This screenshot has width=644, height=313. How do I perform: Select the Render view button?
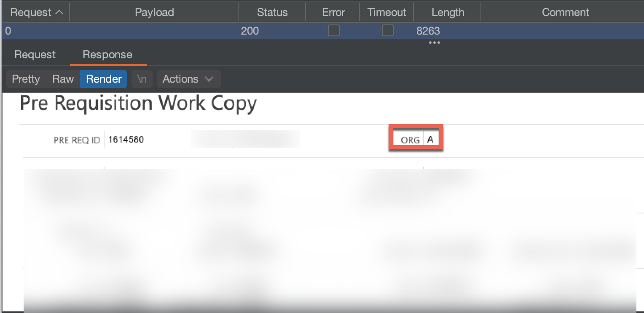coord(104,79)
